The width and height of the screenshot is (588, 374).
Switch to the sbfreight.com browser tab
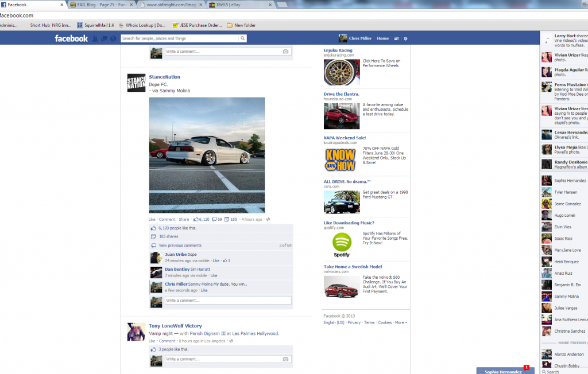171,5
